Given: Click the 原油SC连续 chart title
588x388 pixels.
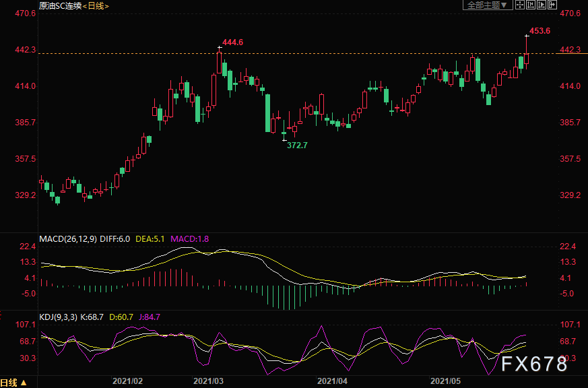Looking at the screenshot, I should coord(62,6).
